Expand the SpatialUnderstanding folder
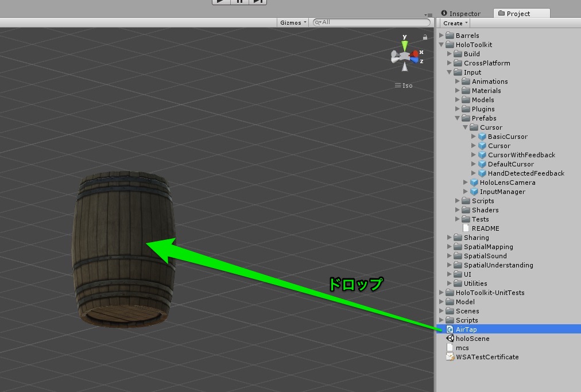 click(449, 265)
